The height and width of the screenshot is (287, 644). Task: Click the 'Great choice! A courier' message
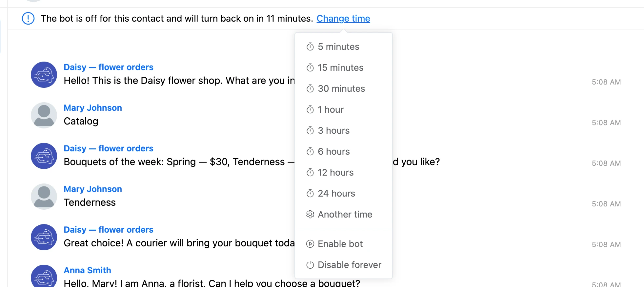[179, 243]
